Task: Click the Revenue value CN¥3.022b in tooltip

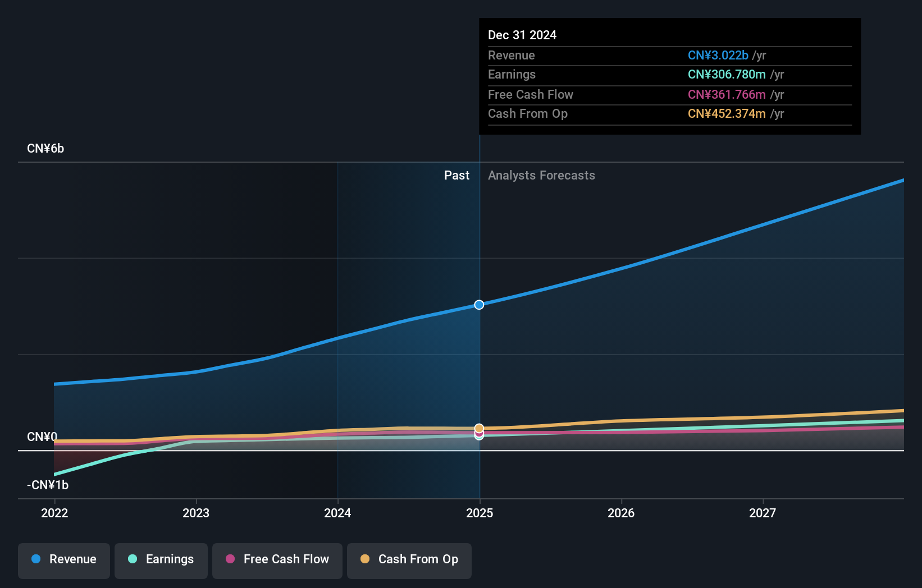Action: pos(718,56)
